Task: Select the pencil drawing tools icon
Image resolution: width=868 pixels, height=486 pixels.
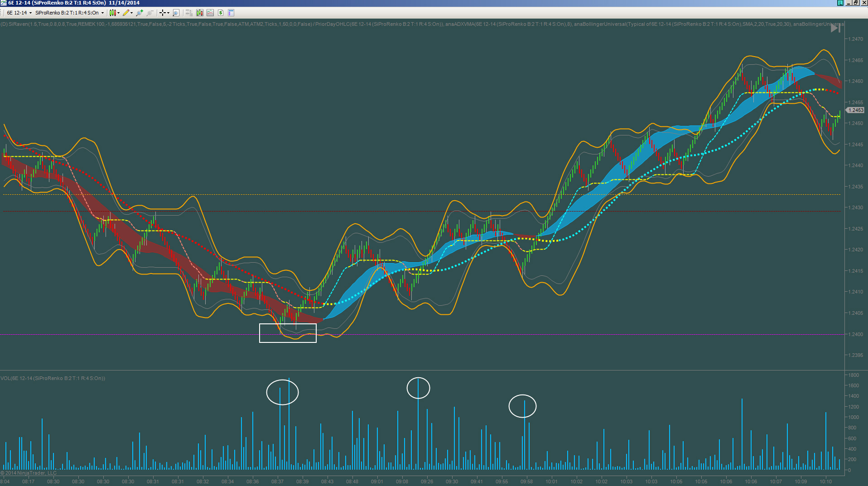Action: pyautogui.click(x=126, y=13)
